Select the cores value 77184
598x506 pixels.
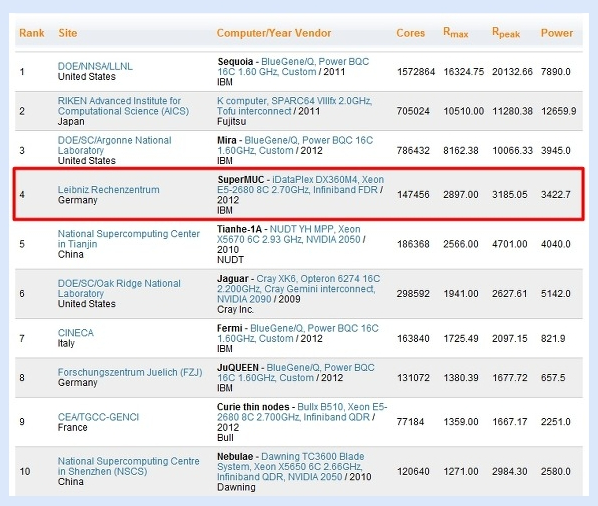coord(410,422)
